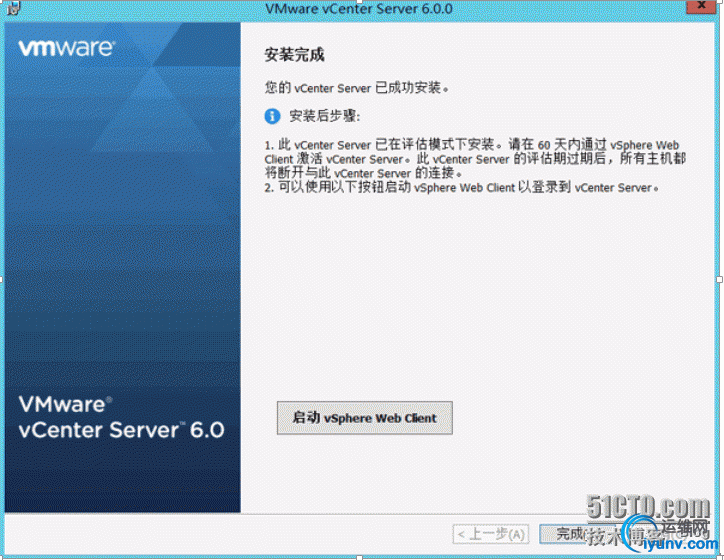Click the disabled 上一步(A) back button
Screen dimensions: 724x560
pyautogui.click(x=491, y=534)
